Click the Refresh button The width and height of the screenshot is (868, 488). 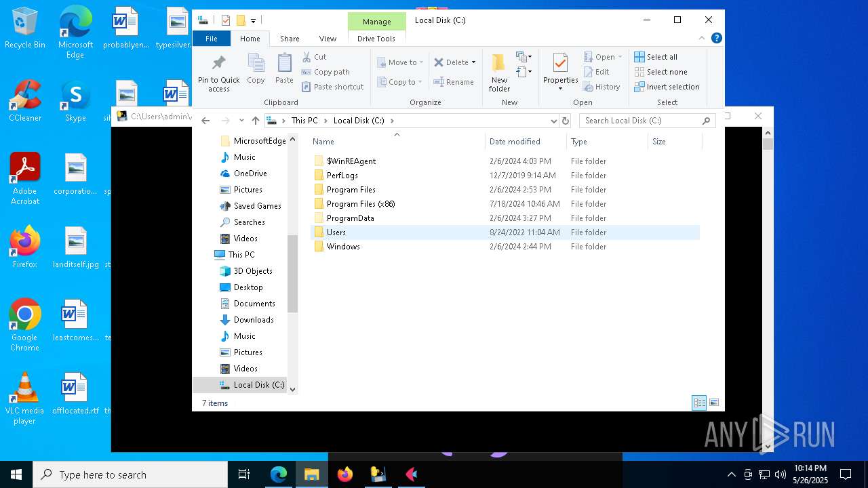(566, 121)
